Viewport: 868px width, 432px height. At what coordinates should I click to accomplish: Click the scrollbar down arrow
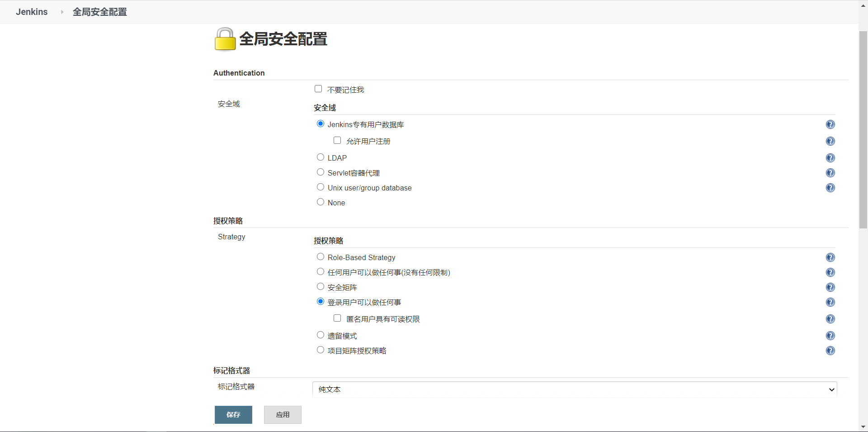(863, 427)
